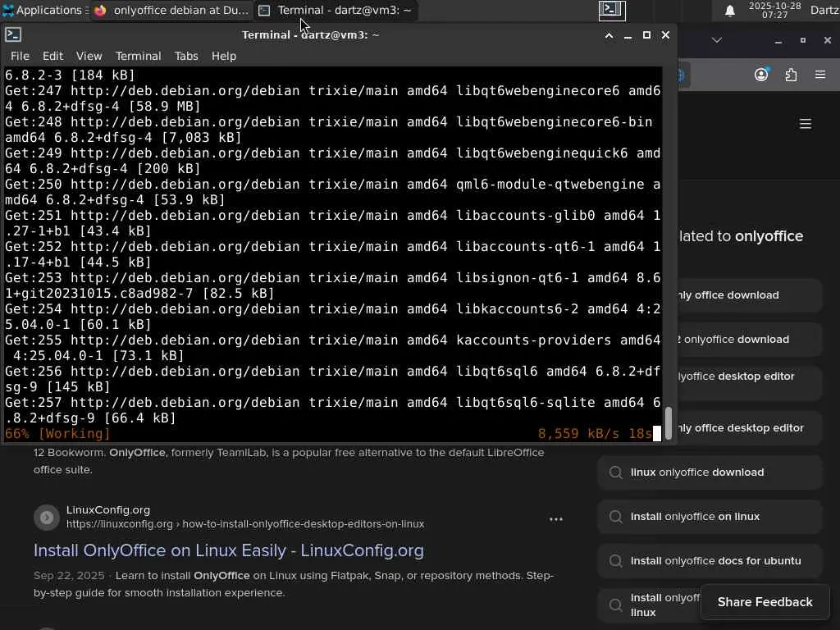The image size is (840, 630).
Task: Click Get:247 libqt6webenginecore6 line in terminal
Action: click(x=333, y=98)
